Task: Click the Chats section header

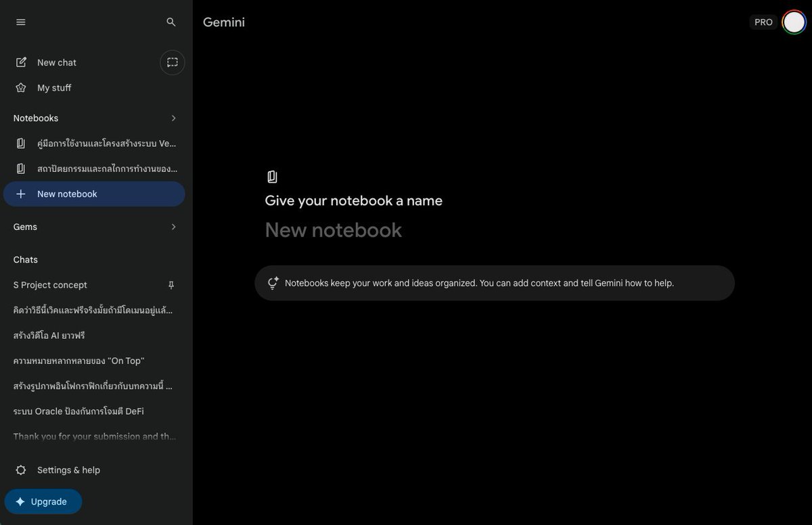Action: [x=26, y=260]
